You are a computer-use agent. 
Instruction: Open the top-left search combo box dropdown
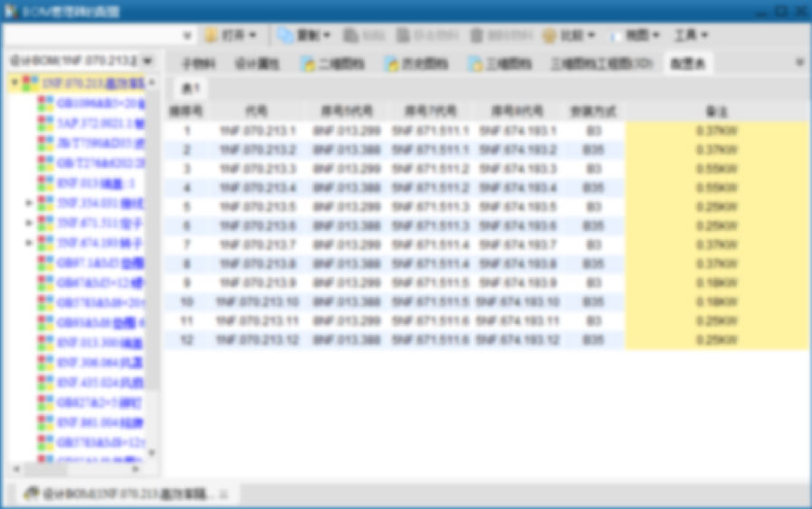point(187,36)
